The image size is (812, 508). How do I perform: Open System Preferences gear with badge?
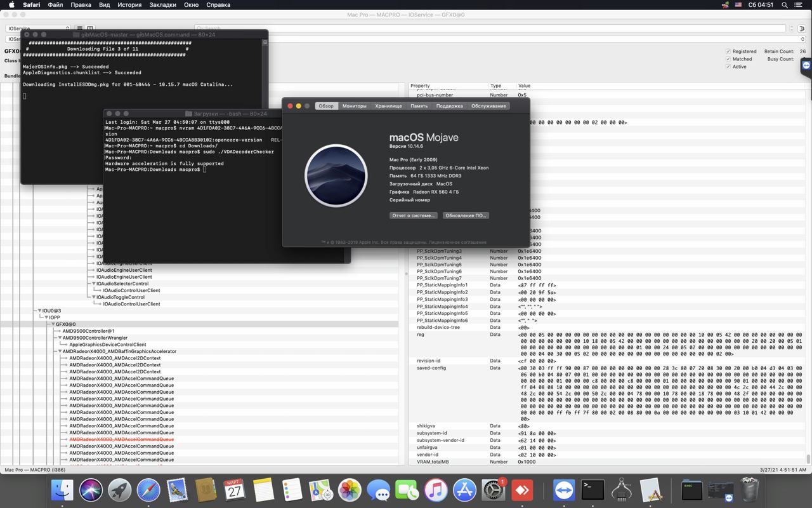pyautogui.click(x=494, y=490)
